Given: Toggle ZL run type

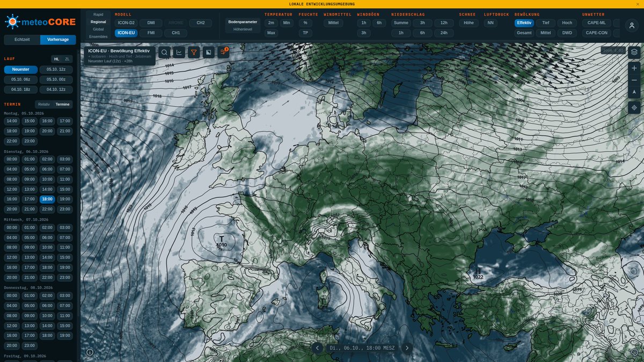Looking at the screenshot, I should pos(67,59).
